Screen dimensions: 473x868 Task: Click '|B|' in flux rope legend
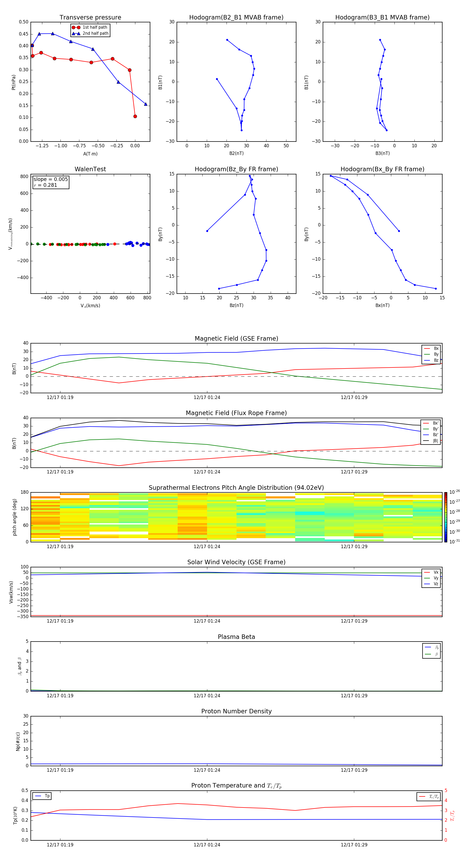pyautogui.click(x=435, y=441)
